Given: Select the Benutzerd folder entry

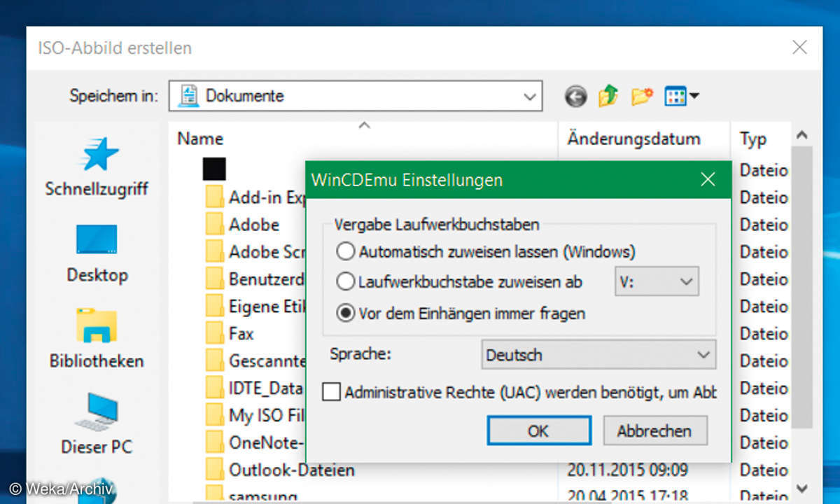Looking at the screenshot, I should point(255,279).
